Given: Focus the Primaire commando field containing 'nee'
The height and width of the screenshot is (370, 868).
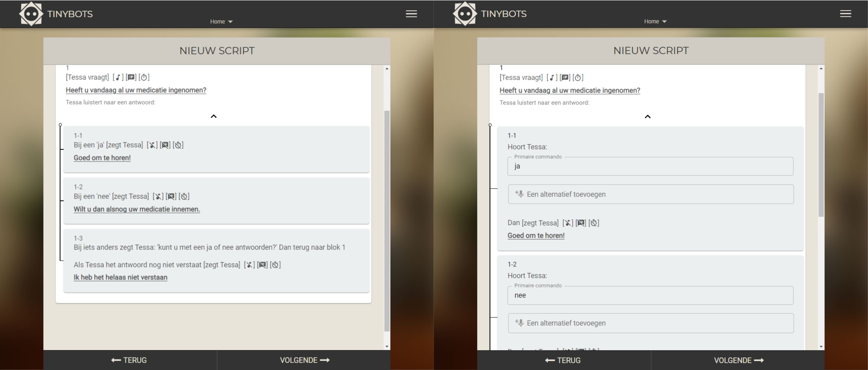Looking at the screenshot, I should (650, 295).
